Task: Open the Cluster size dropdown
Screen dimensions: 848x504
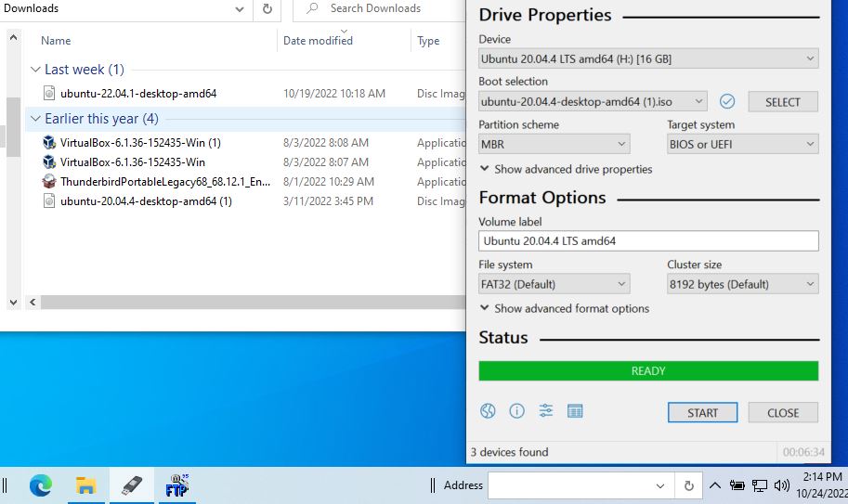Action: 742,284
